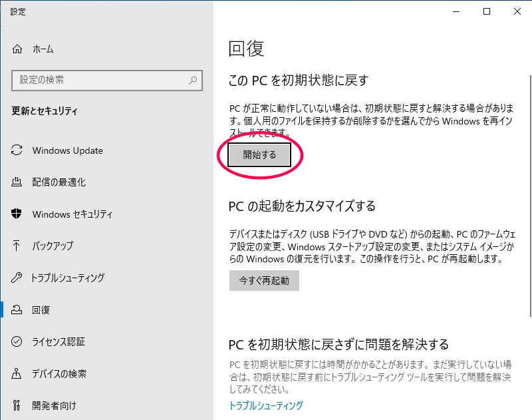Close the 設定 window
532x420 pixels.
tap(517, 11)
